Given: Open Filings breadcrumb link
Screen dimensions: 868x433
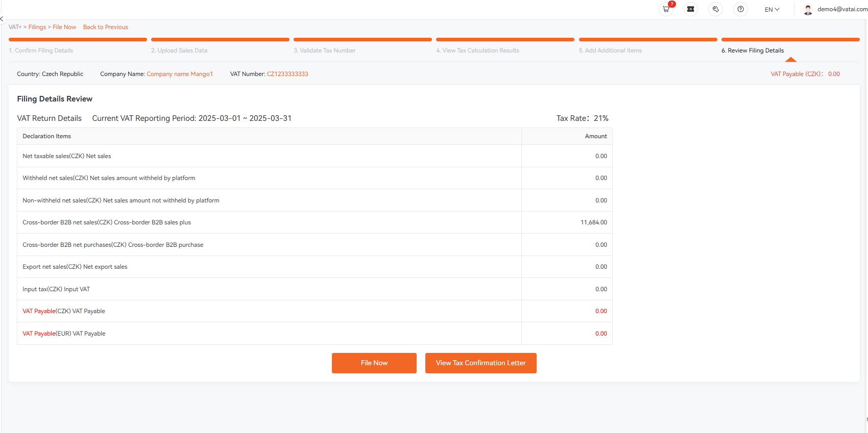Looking at the screenshot, I should pyautogui.click(x=37, y=27).
